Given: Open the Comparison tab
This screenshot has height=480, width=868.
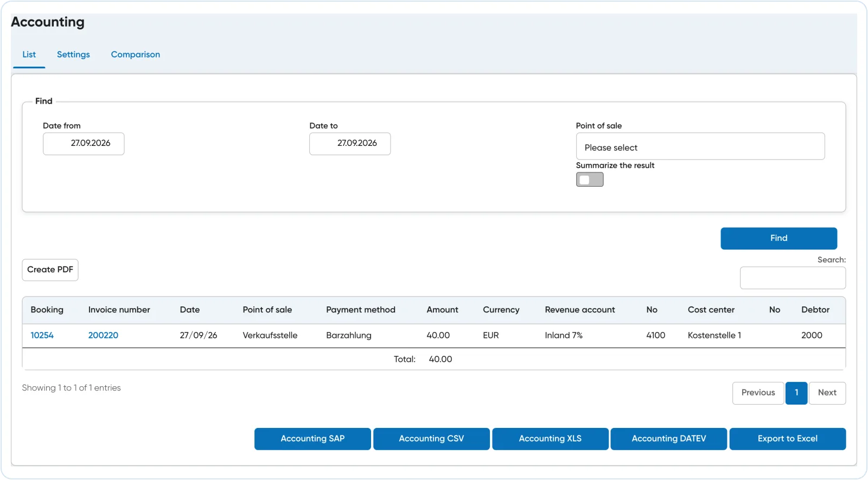Looking at the screenshot, I should [136, 55].
